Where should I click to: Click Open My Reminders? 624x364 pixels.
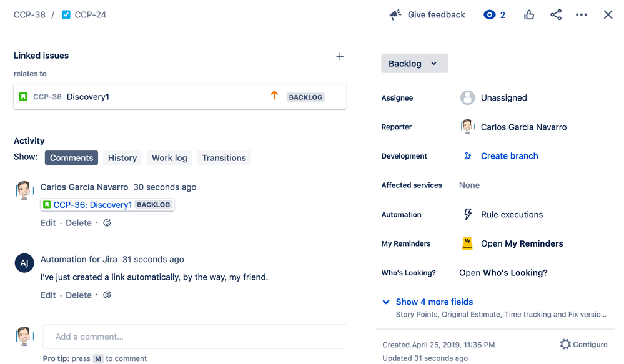tap(522, 243)
